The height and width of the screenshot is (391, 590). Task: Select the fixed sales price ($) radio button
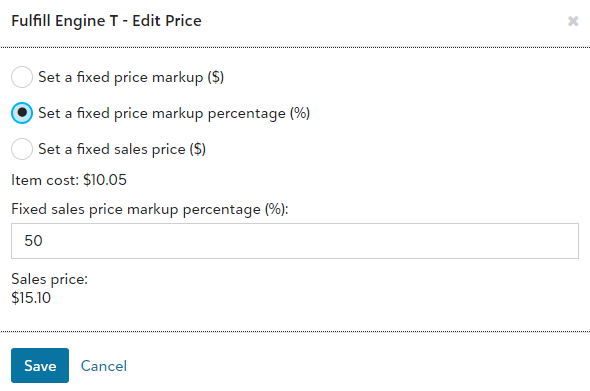(x=22, y=149)
